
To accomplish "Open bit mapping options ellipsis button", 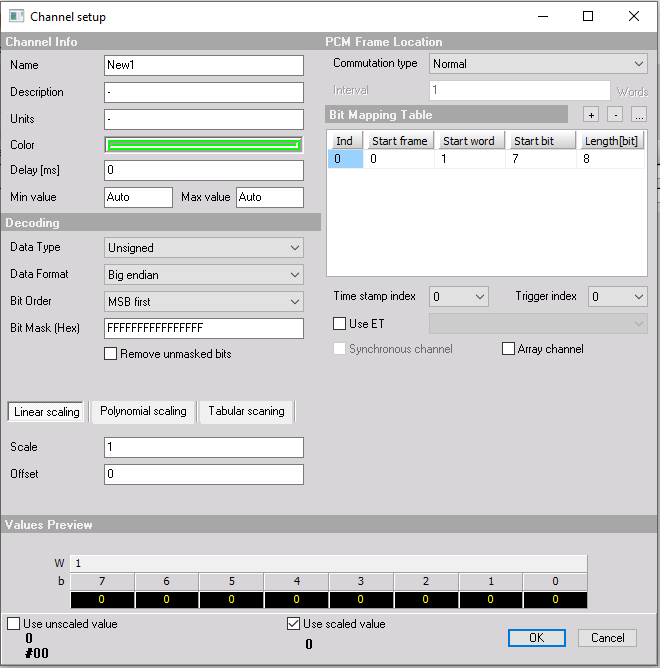I will tap(639, 115).
